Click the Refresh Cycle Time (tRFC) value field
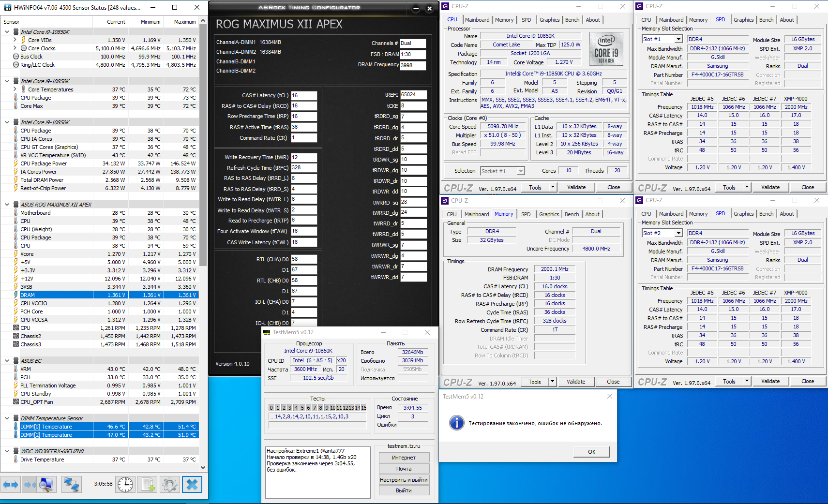Image resolution: width=828 pixels, height=504 pixels. point(304,168)
